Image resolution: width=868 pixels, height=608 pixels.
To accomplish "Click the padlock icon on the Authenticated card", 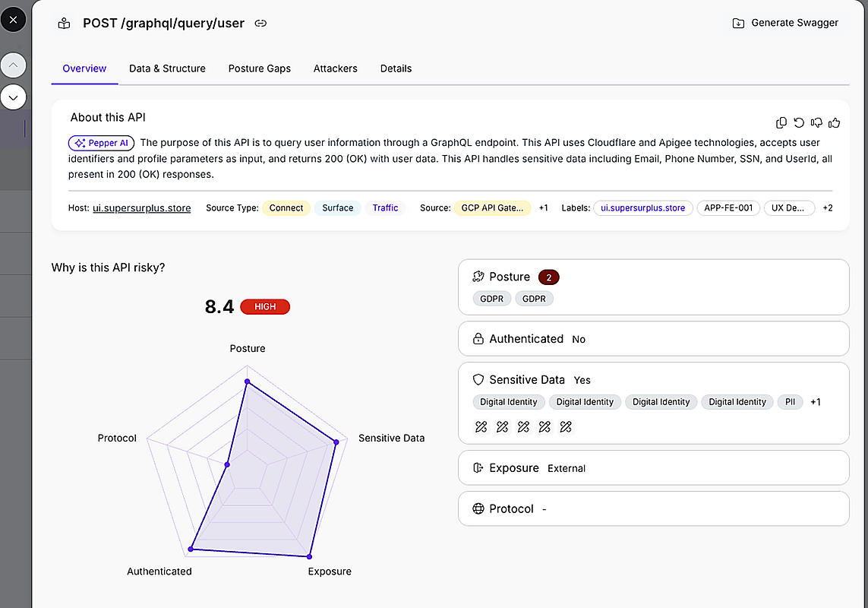I will pos(477,339).
